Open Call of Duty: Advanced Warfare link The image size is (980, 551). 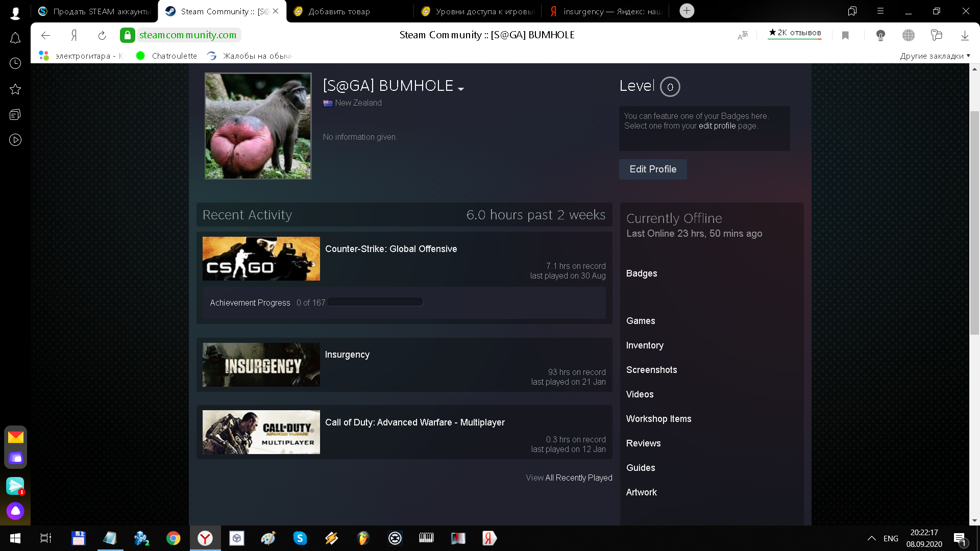click(x=415, y=422)
